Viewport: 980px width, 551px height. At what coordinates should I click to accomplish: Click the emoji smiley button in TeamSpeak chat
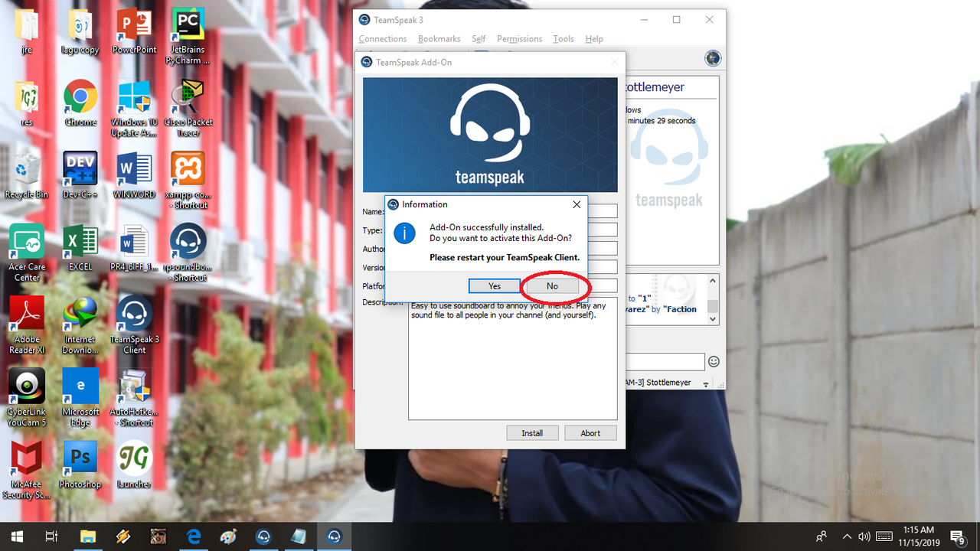(x=714, y=361)
